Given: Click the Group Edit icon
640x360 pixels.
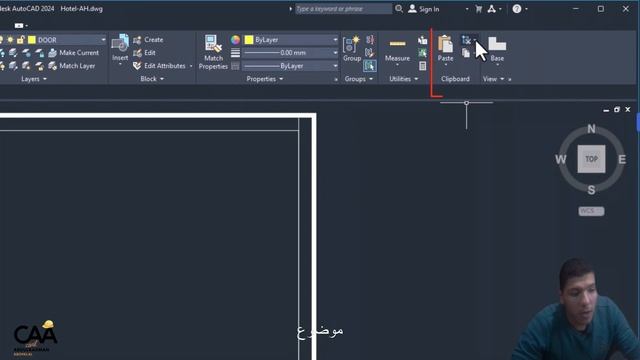Looking at the screenshot, I should click(370, 53).
